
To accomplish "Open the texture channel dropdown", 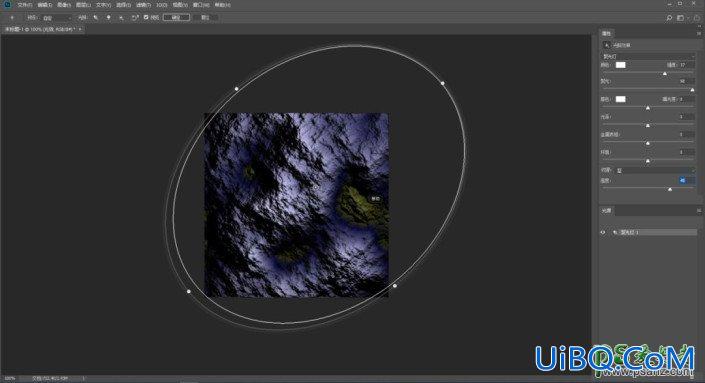I will 655,170.
